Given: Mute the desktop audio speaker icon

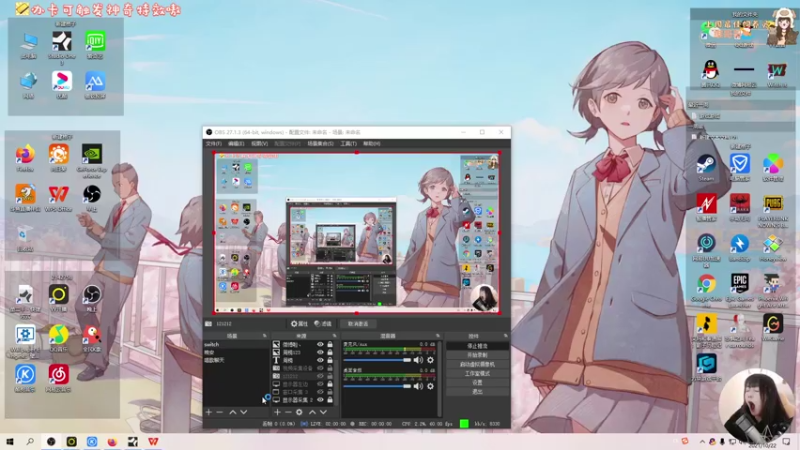Looking at the screenshot, I should pos(418,386).
